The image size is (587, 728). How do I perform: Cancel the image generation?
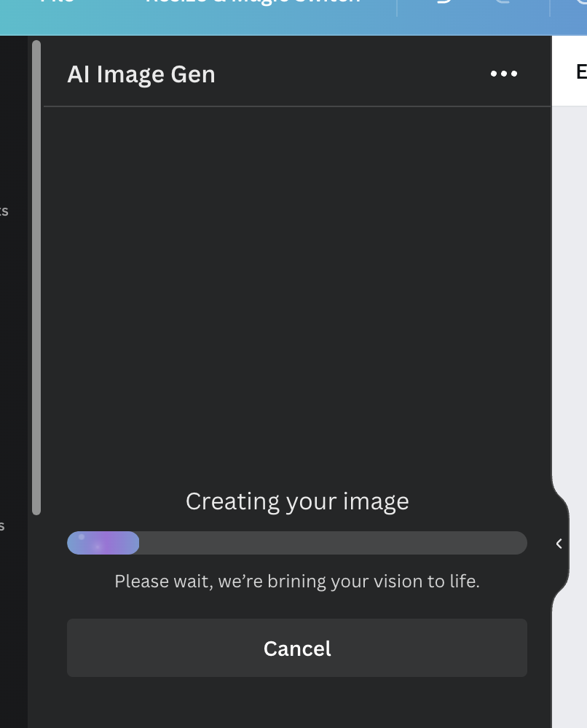[296, 648]
